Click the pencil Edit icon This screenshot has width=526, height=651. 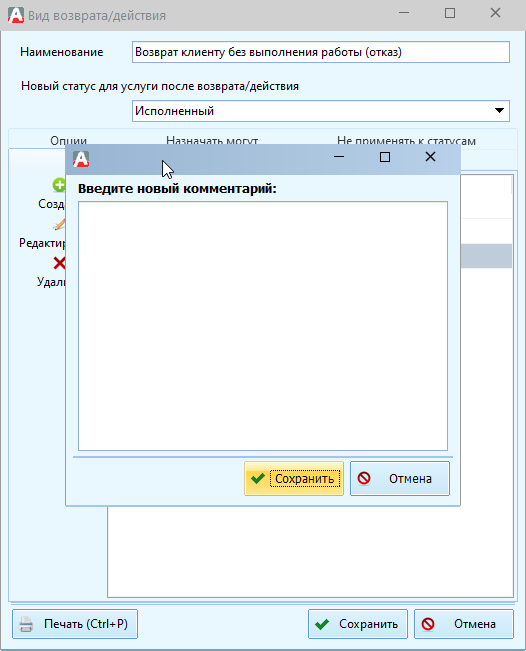(60, 224)
